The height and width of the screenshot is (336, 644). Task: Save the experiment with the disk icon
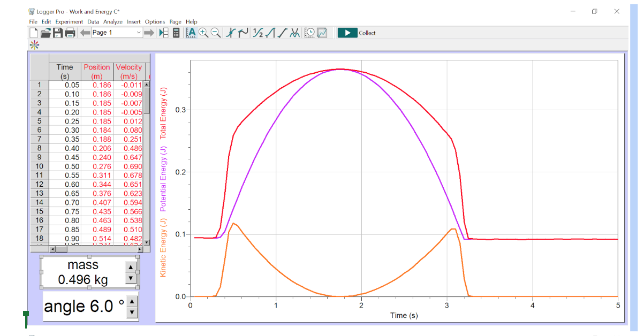tap(58, 33)
